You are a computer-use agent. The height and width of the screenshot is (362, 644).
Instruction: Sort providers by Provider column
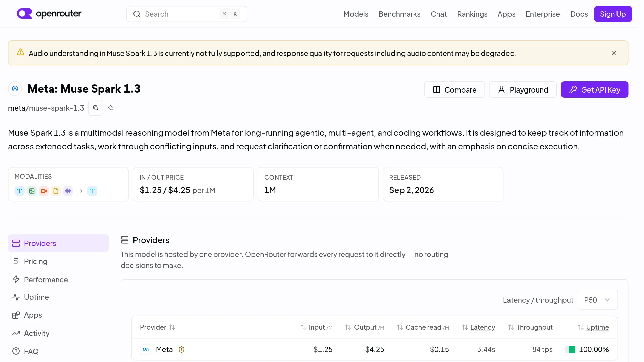pyautogui.click(x=157, y=327)
